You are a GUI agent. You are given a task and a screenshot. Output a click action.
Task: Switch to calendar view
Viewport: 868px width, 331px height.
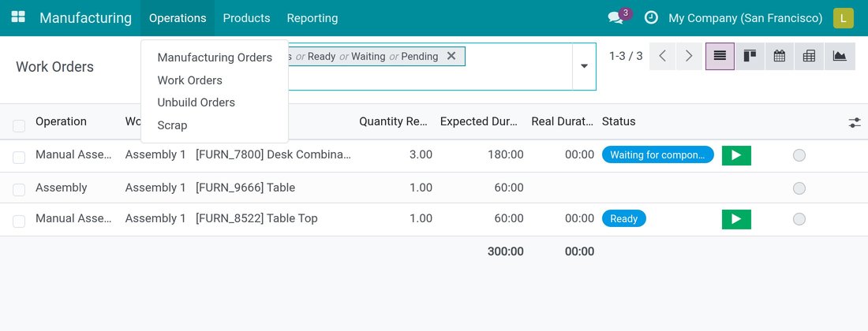pos(780,57)
